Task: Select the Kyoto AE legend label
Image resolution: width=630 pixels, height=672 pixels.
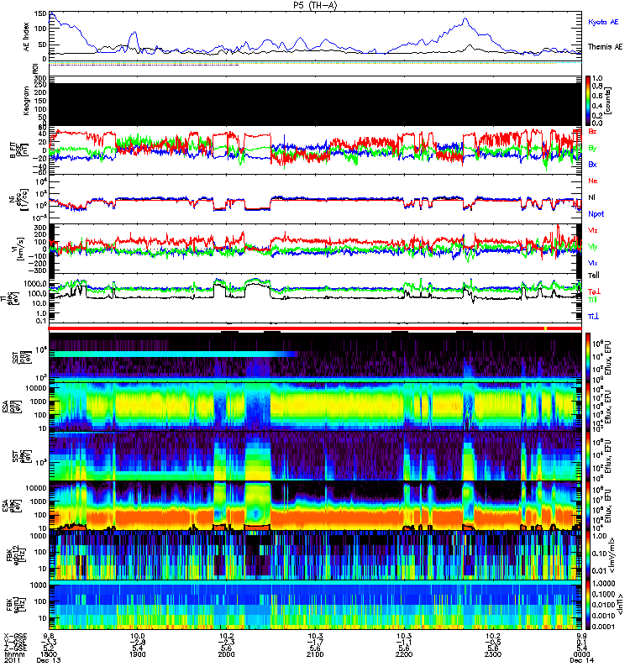Action: (603, 23)
